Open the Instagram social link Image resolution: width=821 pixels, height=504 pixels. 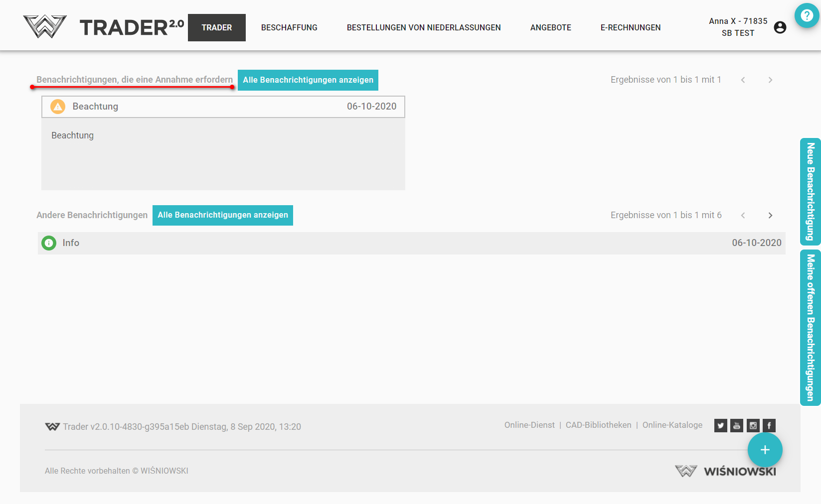point(753,425)
